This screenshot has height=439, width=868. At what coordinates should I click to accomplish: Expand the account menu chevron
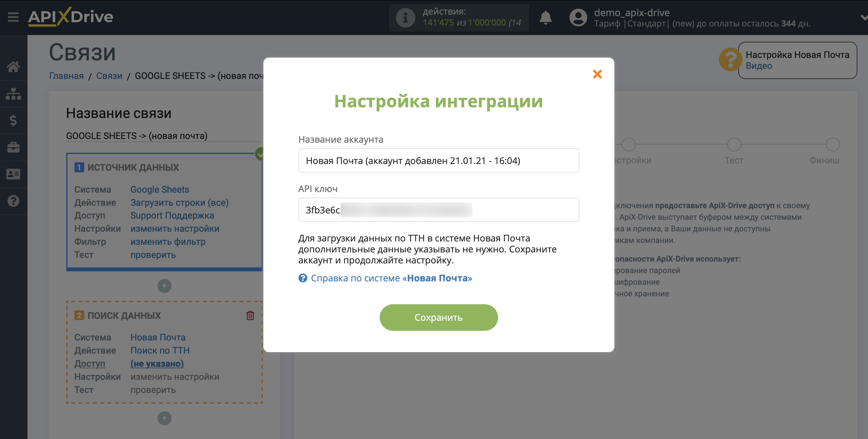864,17
